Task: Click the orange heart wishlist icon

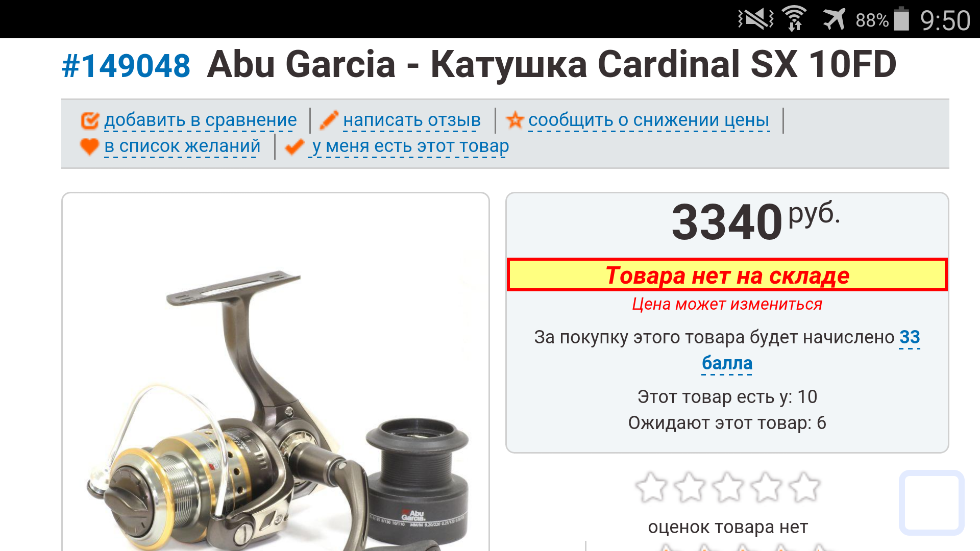Action: (x=89, y=146)
